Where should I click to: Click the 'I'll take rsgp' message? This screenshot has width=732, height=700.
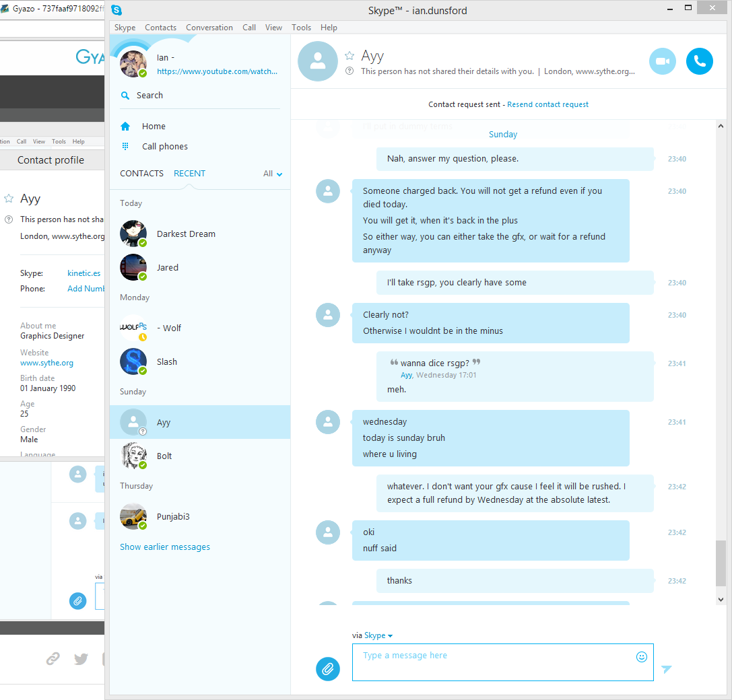[515, 282]
